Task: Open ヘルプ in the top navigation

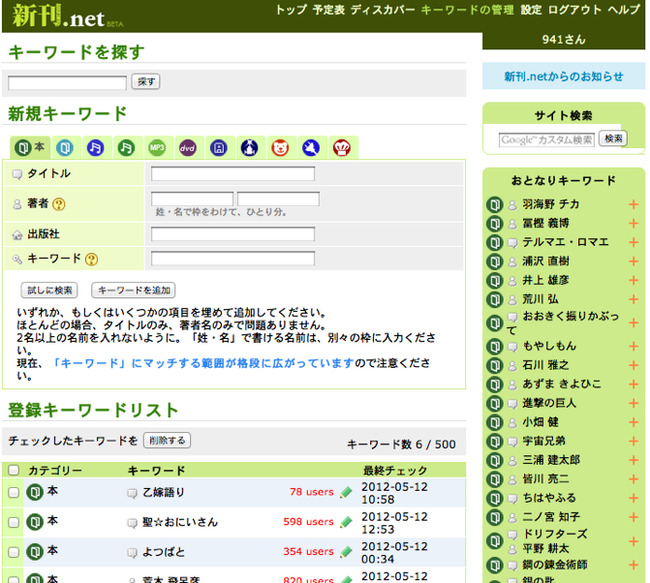Action: (624, 10)
